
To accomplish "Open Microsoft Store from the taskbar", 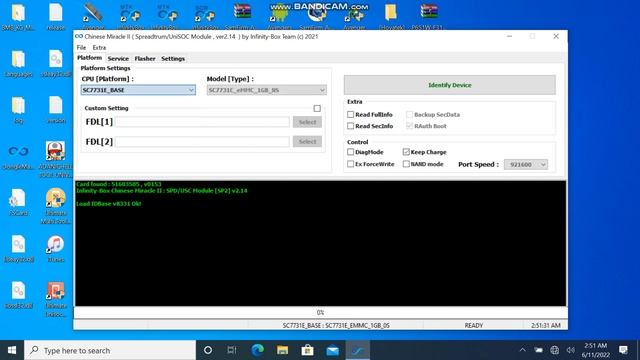I will (307, 350).
